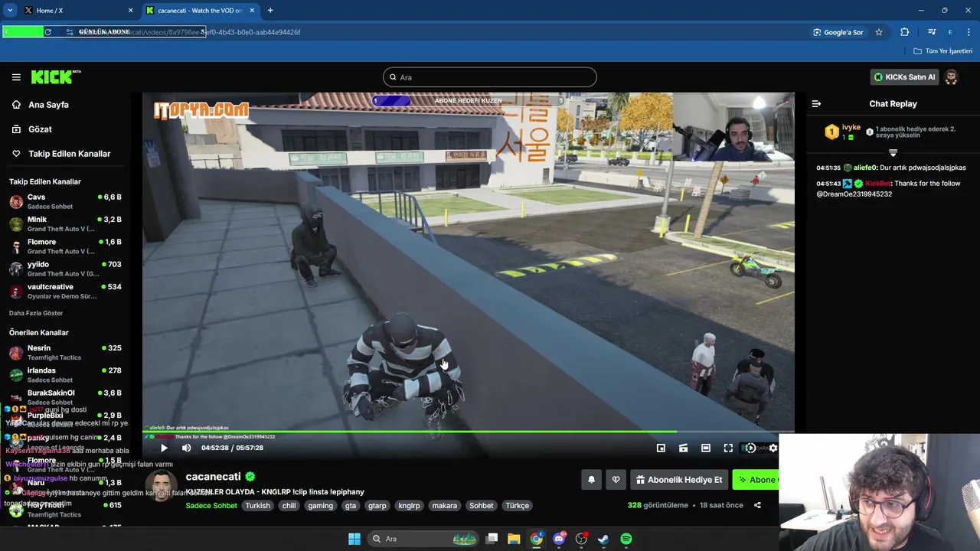Open a new browser tab
980x551 pixels.
pos(270,11)
